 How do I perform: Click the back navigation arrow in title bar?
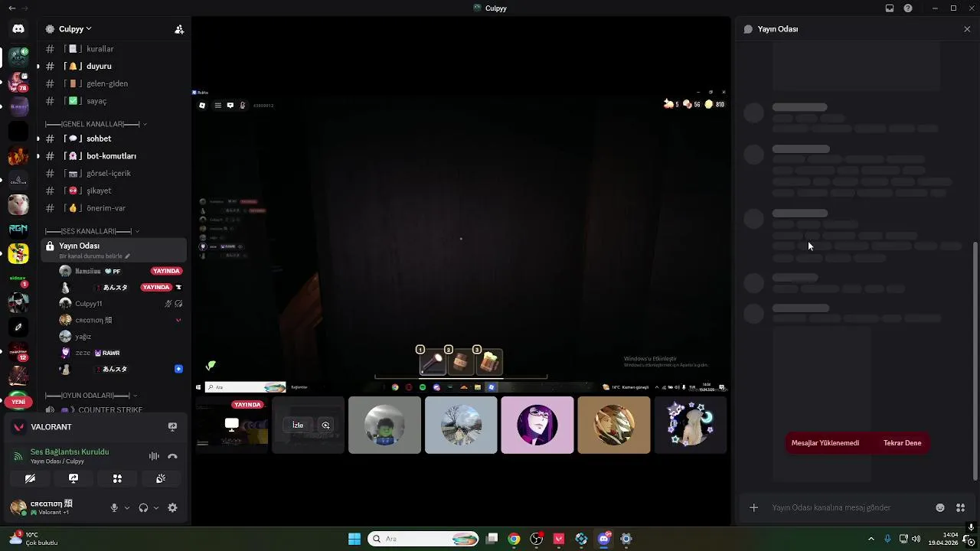[11, 8]
